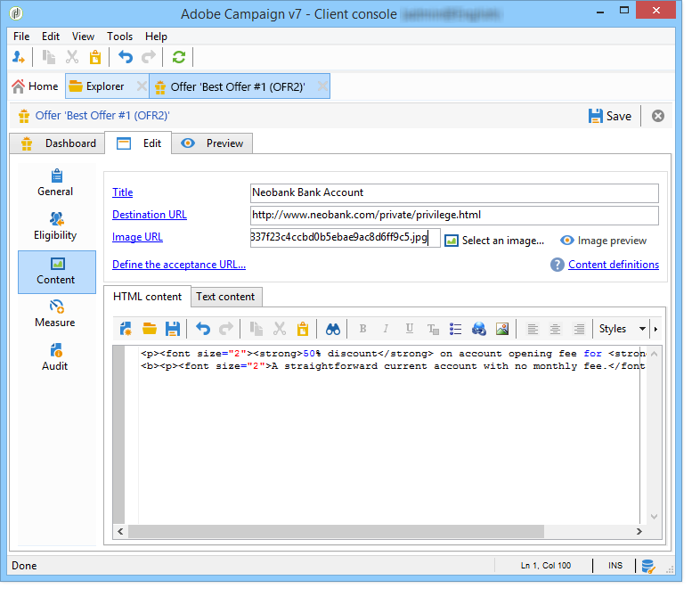700x613 pixels.
Task: Align text right in HTML editor
Action: click(x=579, y=330)
